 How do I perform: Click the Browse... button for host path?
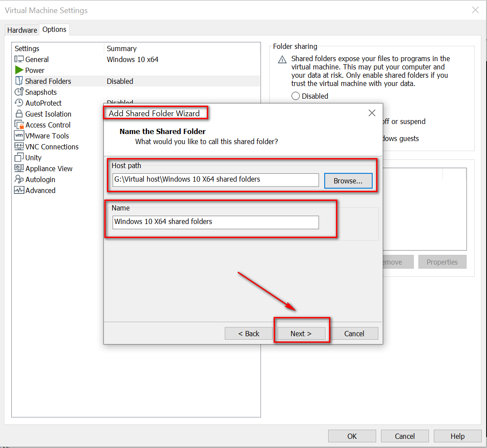[348, 181]
